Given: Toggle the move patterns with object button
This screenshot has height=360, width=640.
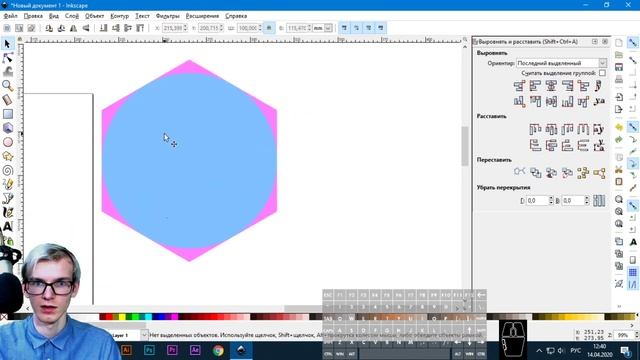Looking at the screenshot, I should pos(380,28).
